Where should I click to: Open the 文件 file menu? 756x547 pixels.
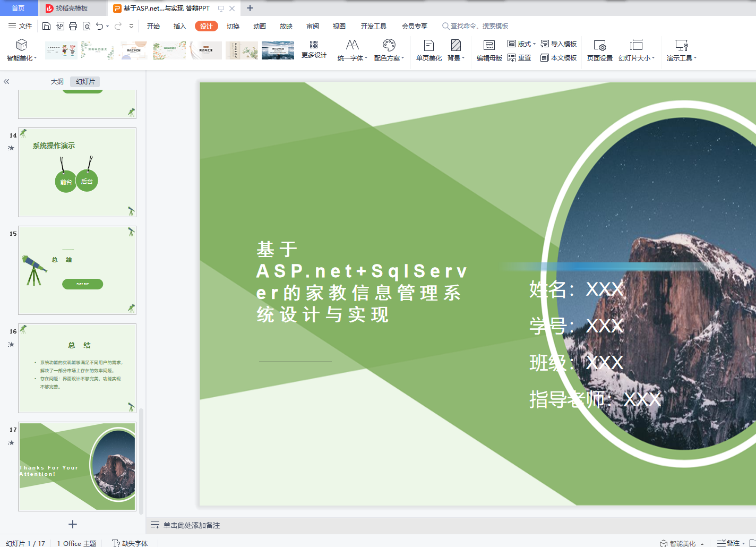(x=20, y=26)
